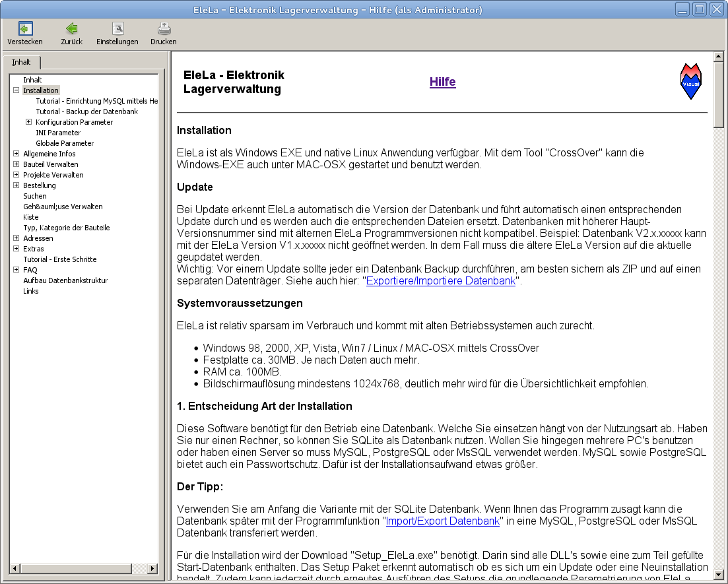
Task: Click the content pane scroll-down arrow
Action: point(719,574)
